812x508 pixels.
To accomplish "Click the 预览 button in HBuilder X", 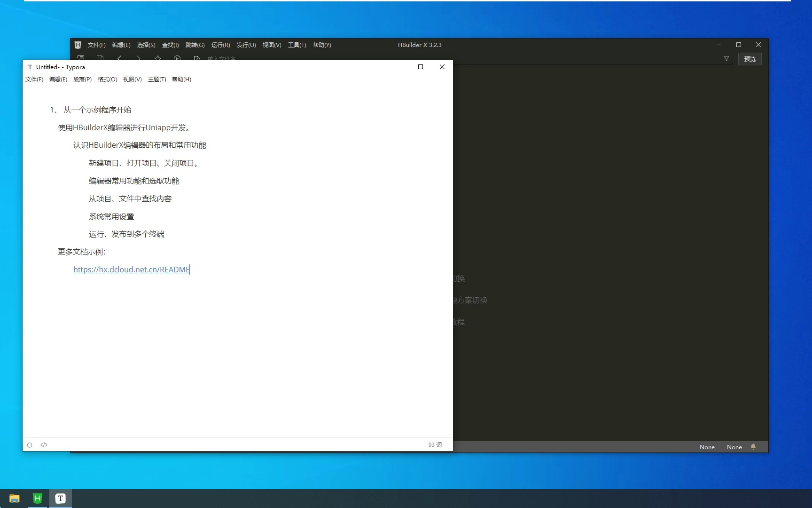I will point(750,59).
